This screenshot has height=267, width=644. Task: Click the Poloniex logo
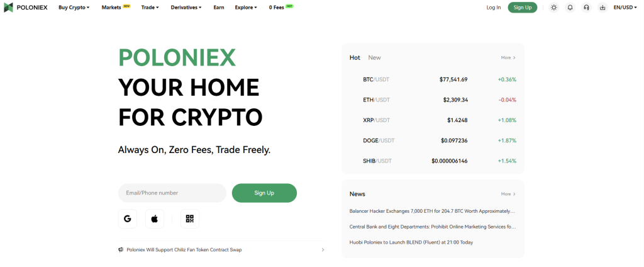click(26, 8)
